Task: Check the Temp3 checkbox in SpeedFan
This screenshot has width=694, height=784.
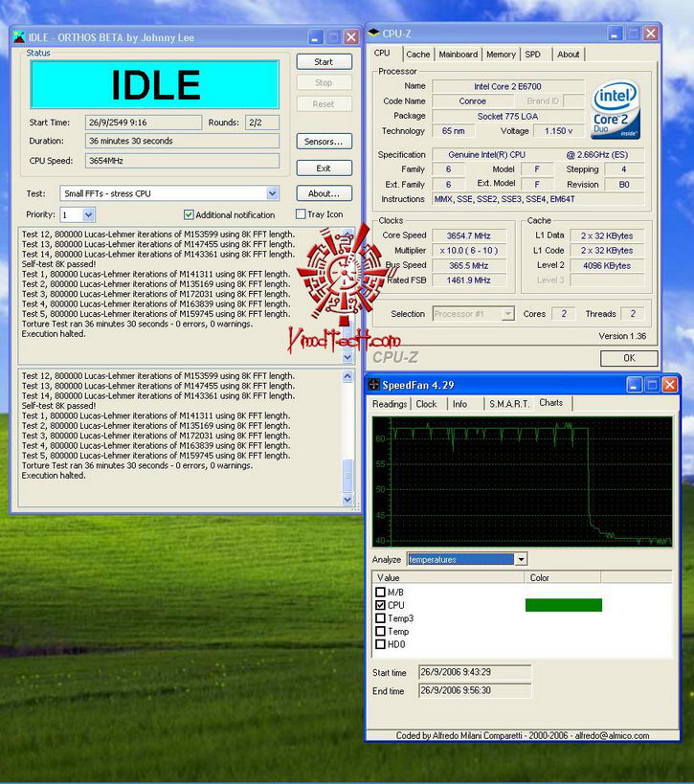Action: point(380,618)
